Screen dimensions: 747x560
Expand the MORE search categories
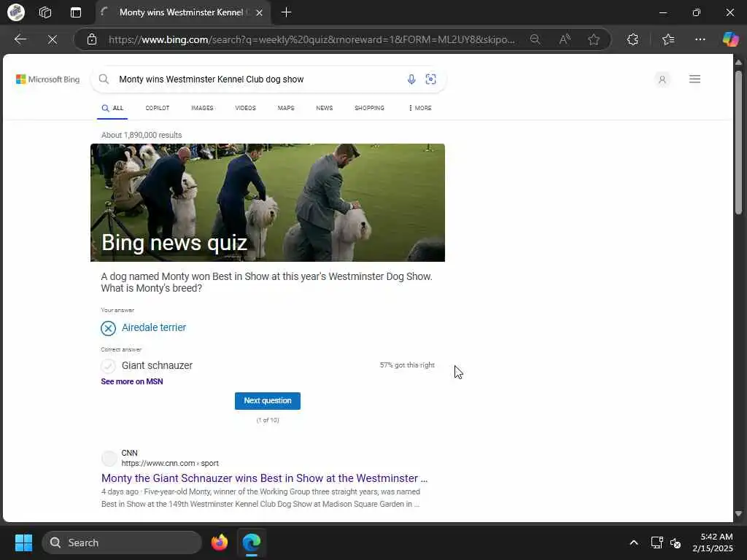click(420, 108)
